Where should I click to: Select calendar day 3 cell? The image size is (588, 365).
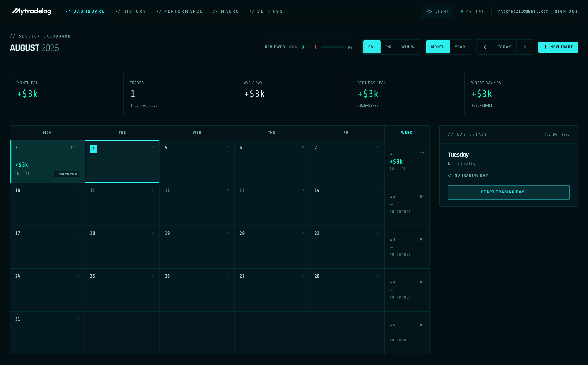[47, 161]
